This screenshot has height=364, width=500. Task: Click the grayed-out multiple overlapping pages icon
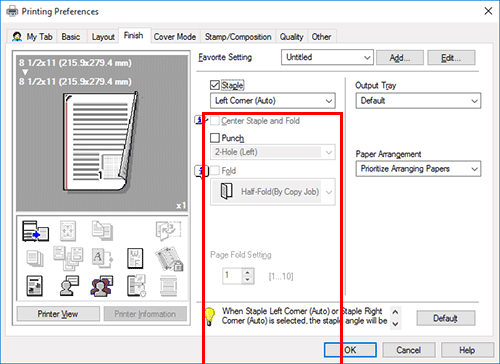point(68,258)
